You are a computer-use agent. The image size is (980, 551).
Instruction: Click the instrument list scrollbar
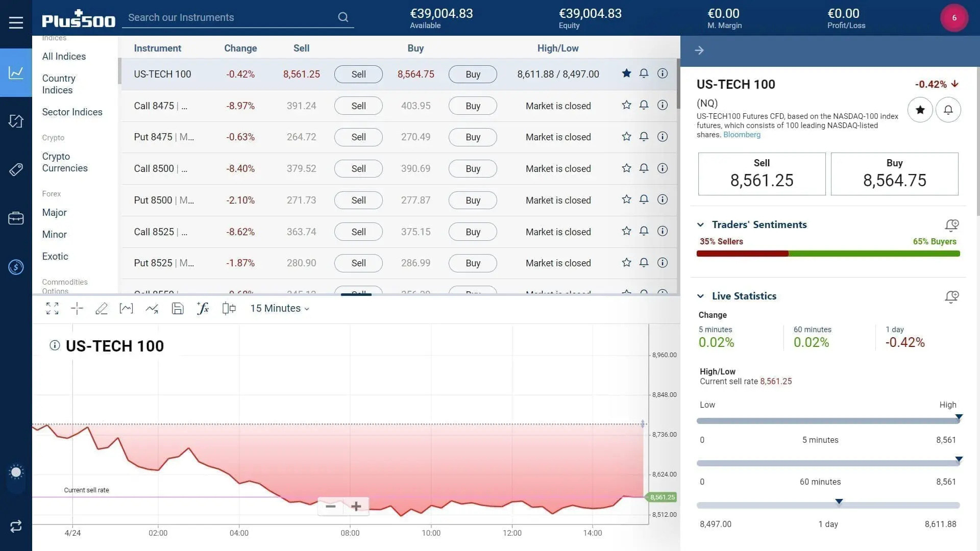coord(678,84)
